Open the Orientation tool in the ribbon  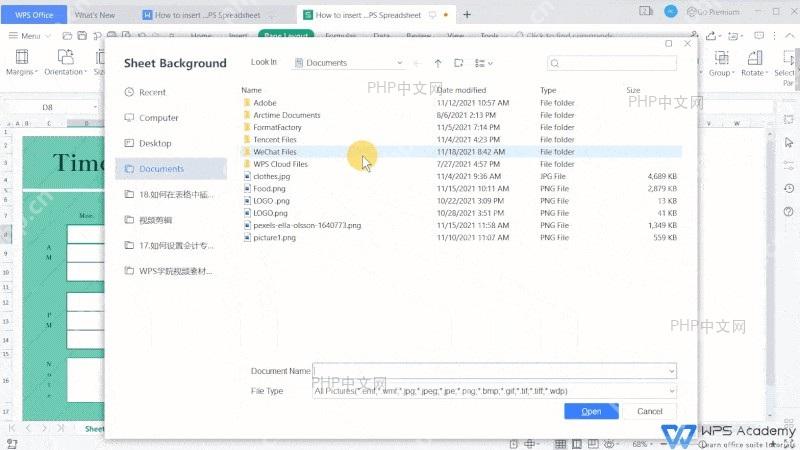click(65, 62)
